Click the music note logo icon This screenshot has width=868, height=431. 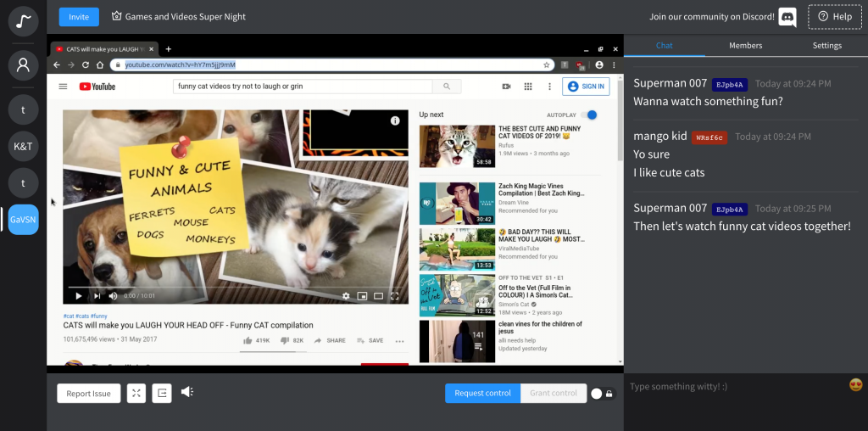24,19
